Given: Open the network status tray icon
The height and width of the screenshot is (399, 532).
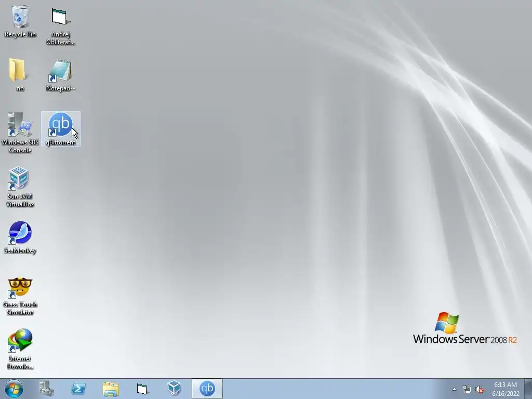Looking at the screenshot, I should (x=467, y=390).
